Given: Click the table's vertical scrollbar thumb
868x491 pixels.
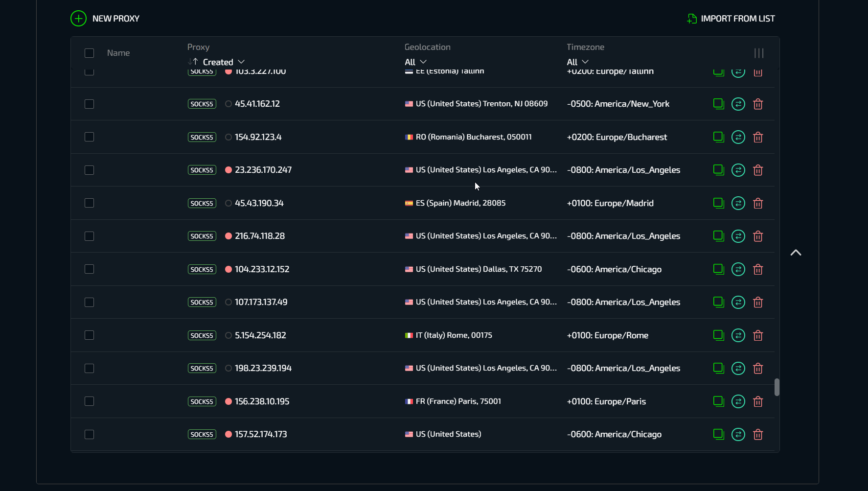Looking at the screenshot, I should coord(777,387).
